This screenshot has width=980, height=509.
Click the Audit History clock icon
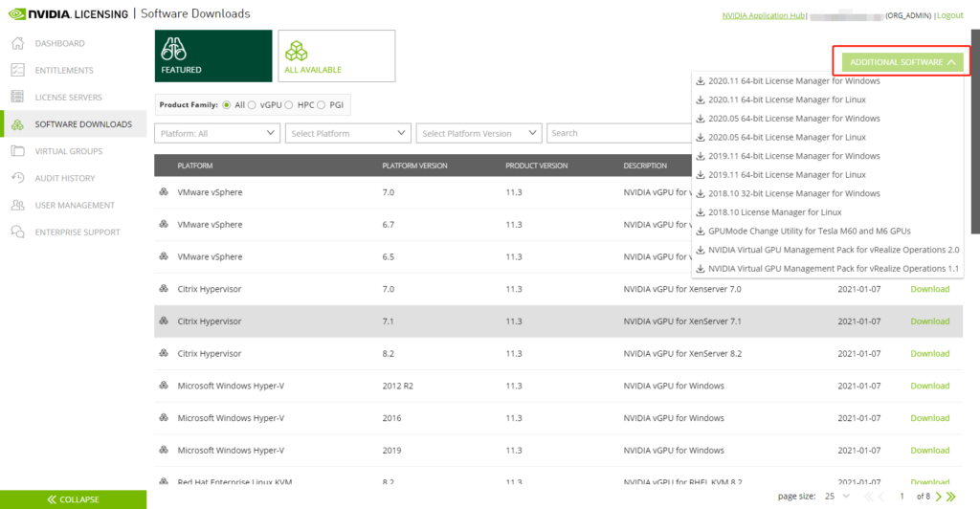(x=17, y=178)
